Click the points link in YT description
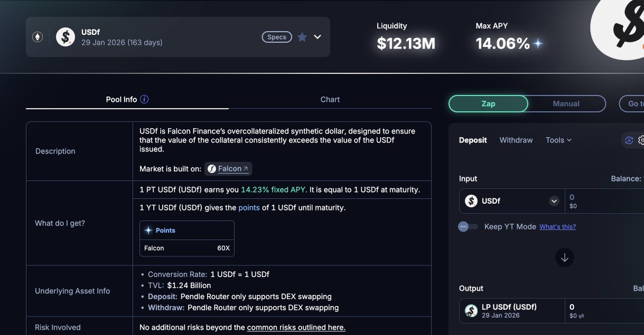The image size is (644, 335). click(249, 207)
